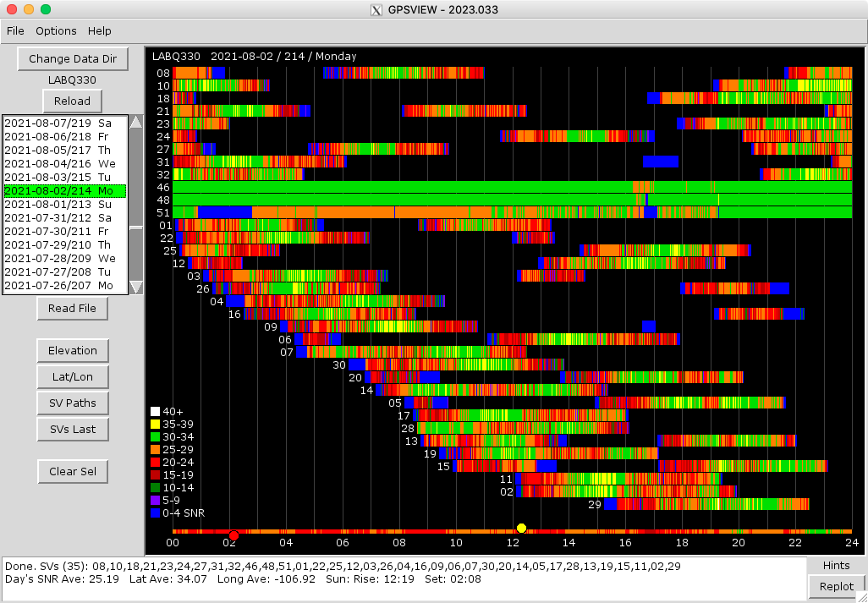Click the yellow sunrise marker on timeline
The width and height of the screenshot is (868, 603).
pyautogui.click(x=521, y=529)
